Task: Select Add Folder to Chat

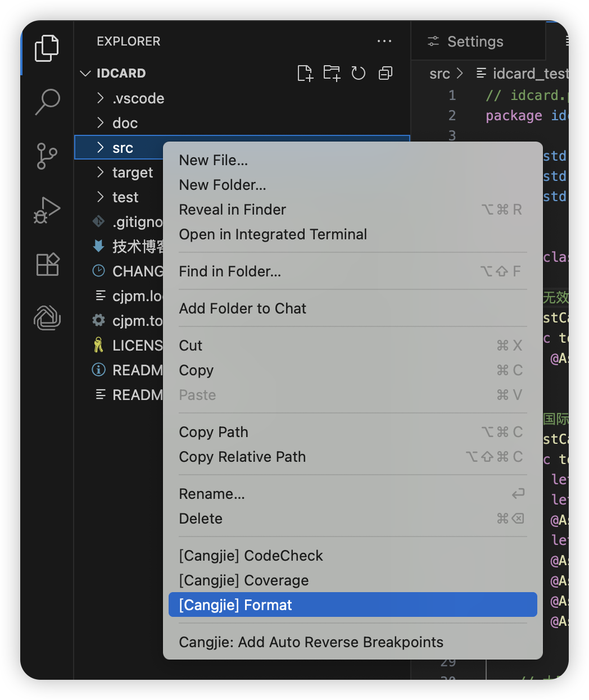Action: pyautogui.click(x=352, y=308)
